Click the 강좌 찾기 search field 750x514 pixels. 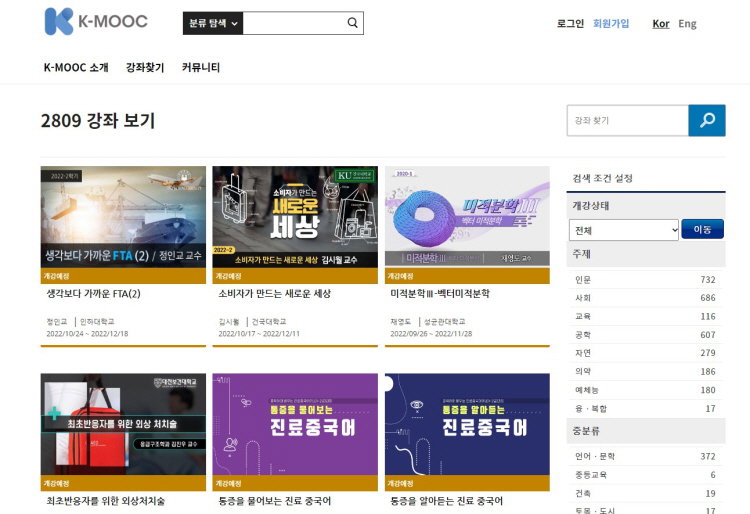tap(628, 120)
